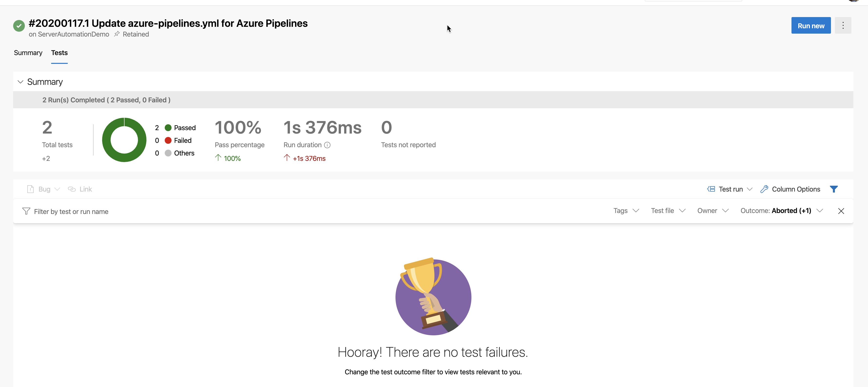Expand the Owner filter dropdown
The image size is (868, 387).
713,211
